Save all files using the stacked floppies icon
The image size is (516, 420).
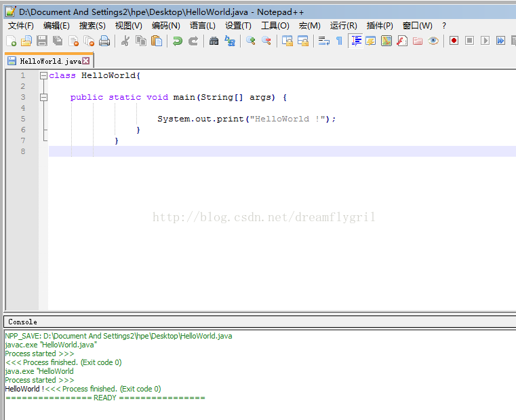click(58, 41)
